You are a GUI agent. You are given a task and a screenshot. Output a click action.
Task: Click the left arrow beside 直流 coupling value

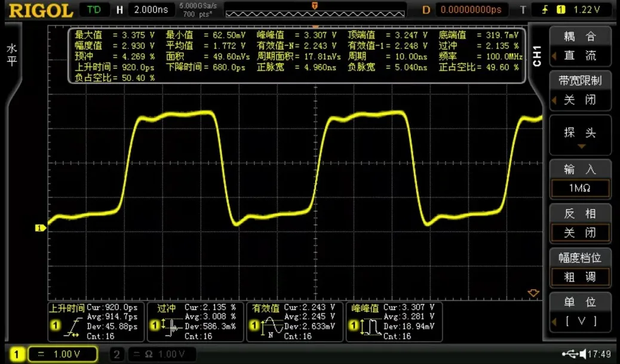554,56
